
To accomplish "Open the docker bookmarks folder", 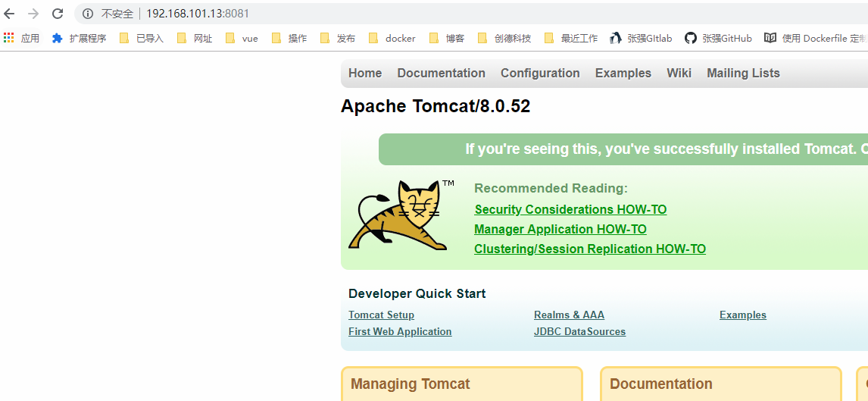I will click(392, 38).
